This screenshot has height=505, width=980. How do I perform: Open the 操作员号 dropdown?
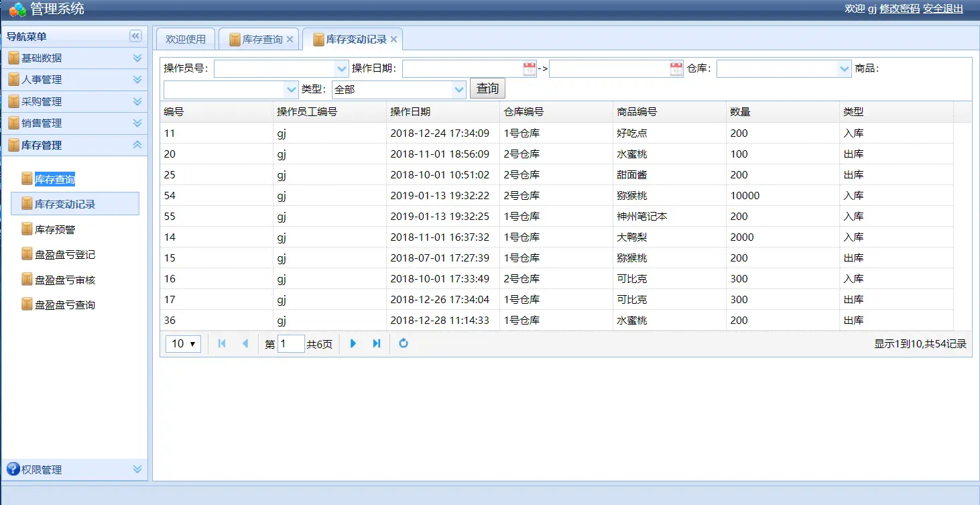[x=342, y=68]
